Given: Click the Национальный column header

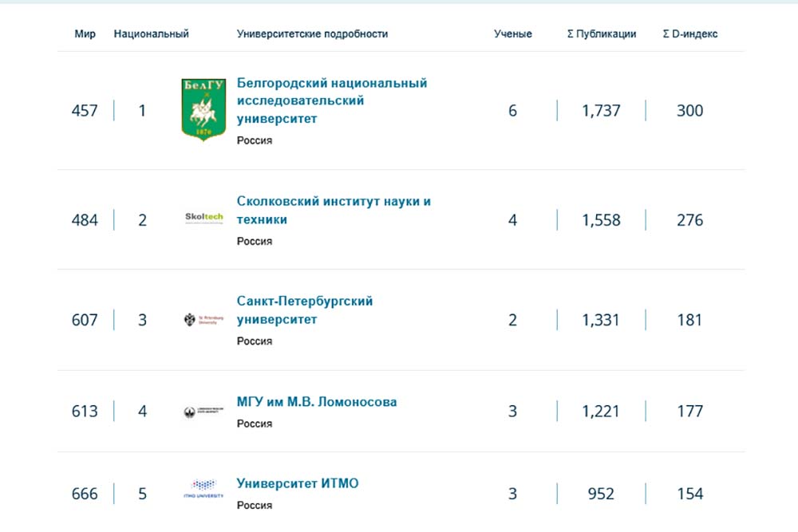Looking at the screenshot, I should 152,34.
